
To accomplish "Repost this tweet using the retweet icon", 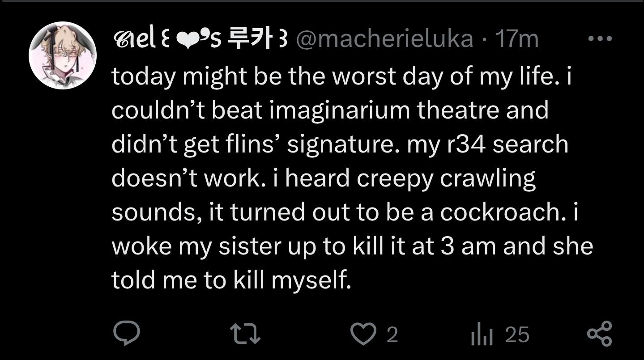I will pyautogui.click(x=244, y=335).
